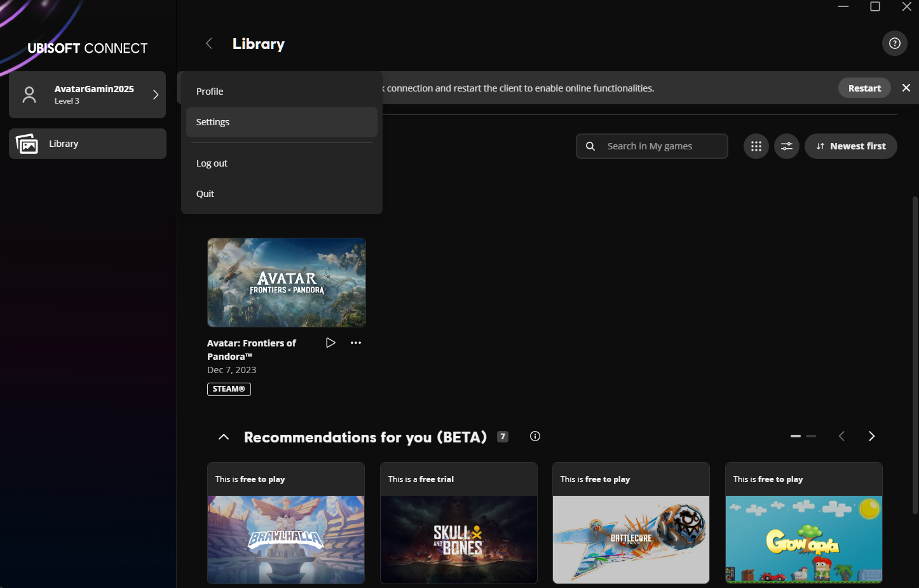Dismiss the connection notification banner

[906, 88]
